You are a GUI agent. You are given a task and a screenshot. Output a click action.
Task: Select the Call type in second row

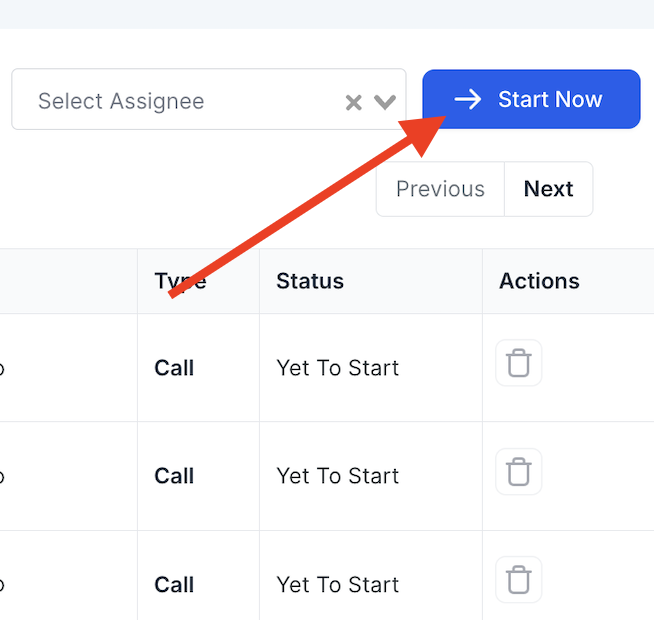tap(174, 476)
